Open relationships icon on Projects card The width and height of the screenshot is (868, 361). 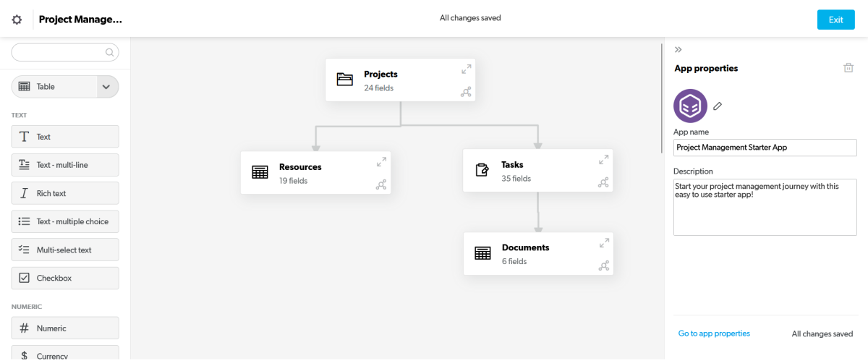tap(467, 92)
